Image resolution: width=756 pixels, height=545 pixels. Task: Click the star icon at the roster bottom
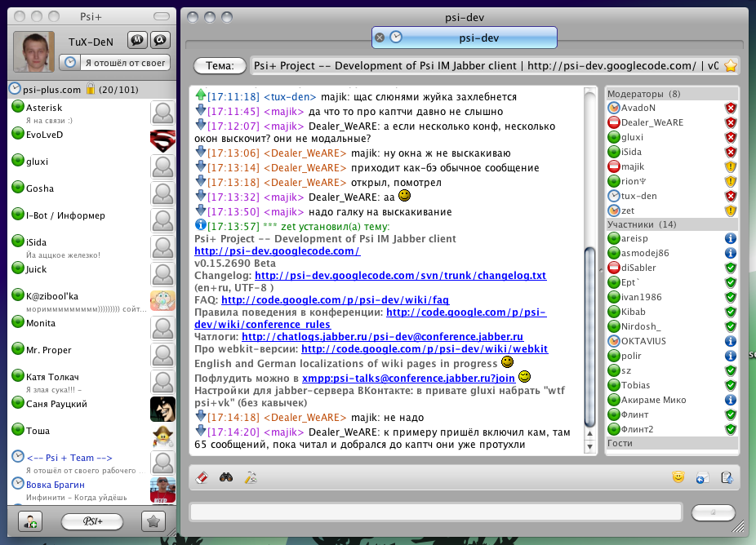(152, 521)
